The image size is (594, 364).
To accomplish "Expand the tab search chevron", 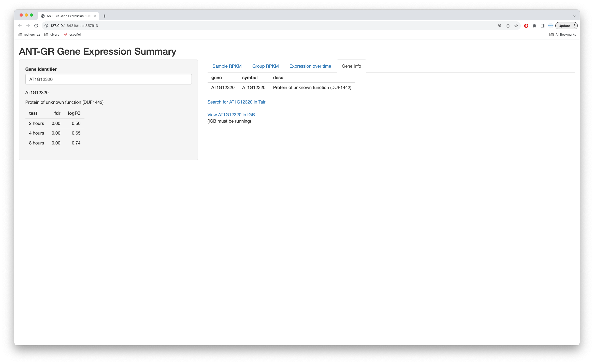I will click(x=574, y=16).
